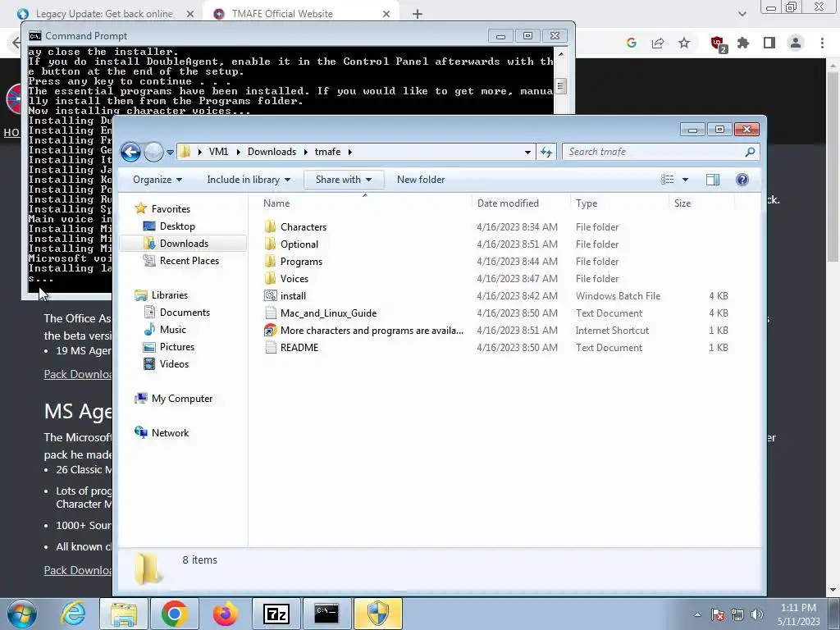Viewport: 840px width, 630px height.
Task: Launch Firefox from the taskbar
Action: point(226,614)
